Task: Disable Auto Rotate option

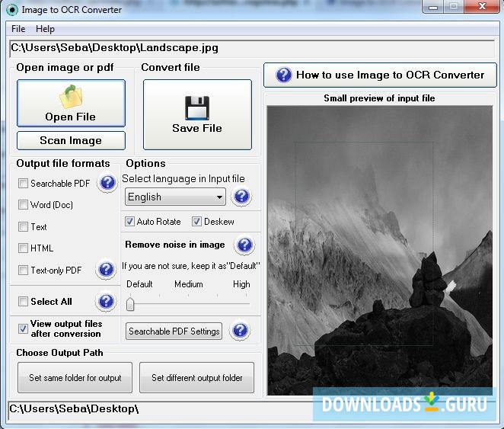Action: pos(129,222)
